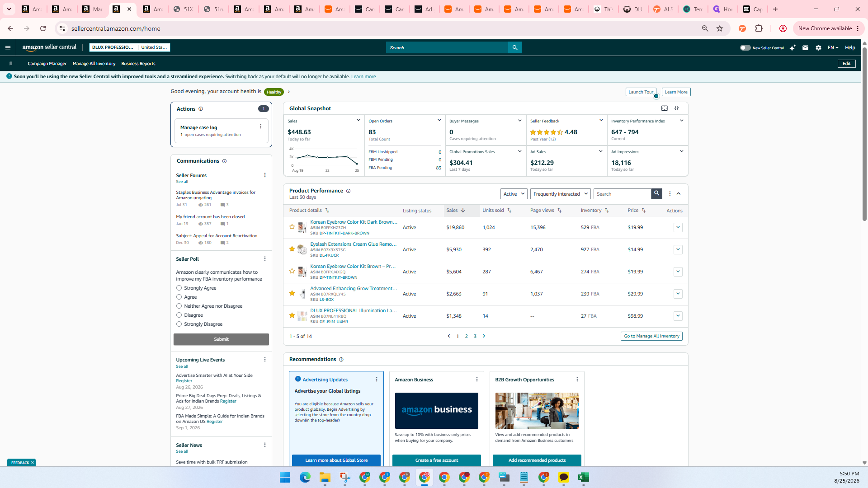The width and height of the screenshot is (868, 488).
Task: Click in the Seller Central search field
Action: click(447, 47)
